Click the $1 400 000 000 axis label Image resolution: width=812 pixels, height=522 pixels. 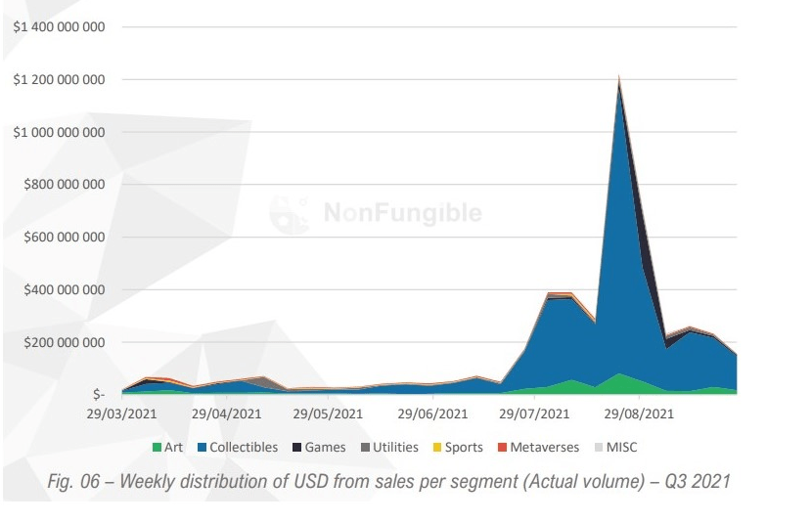(x=58, y=26)
